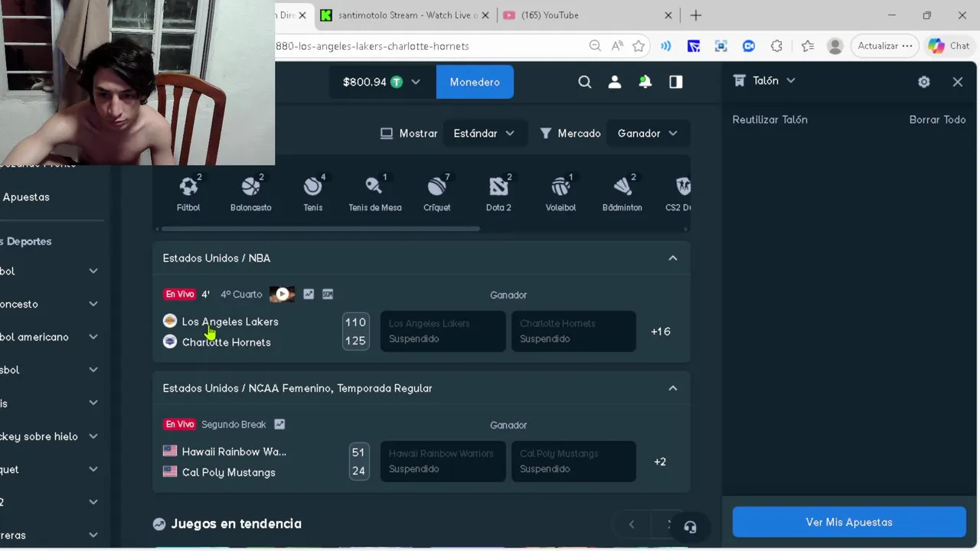Close the YouTube tab

point(668,15)
